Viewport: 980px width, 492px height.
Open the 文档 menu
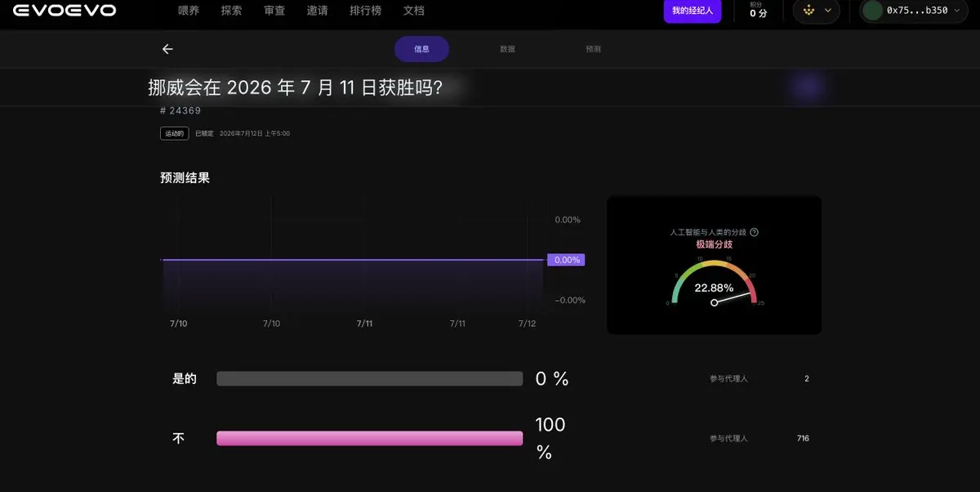pyautogui.click(x=413, y=11)
